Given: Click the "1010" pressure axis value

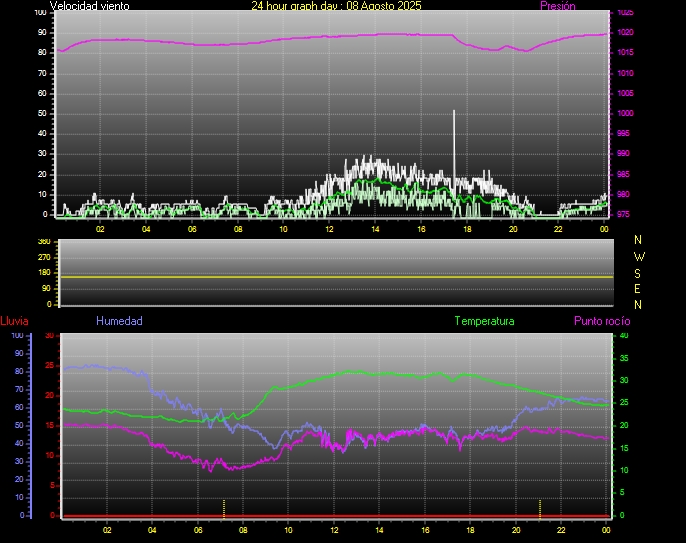Looking at the screenshot, I should 626,73.
